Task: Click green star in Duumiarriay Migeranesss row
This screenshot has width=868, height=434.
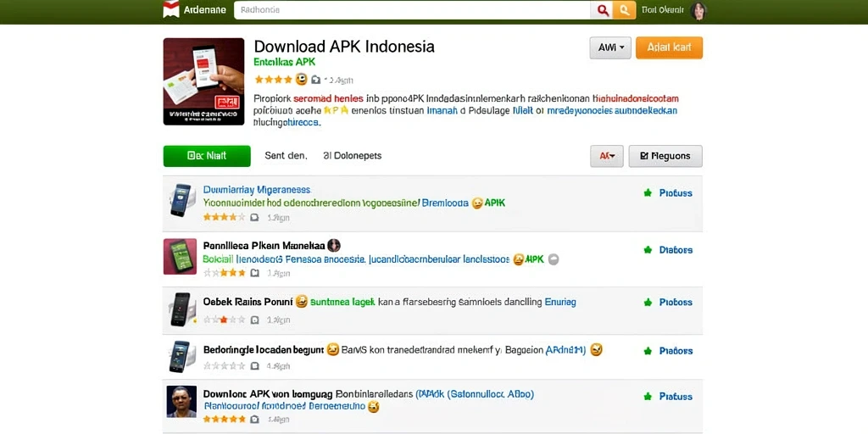Action: (x=648, y=193)
